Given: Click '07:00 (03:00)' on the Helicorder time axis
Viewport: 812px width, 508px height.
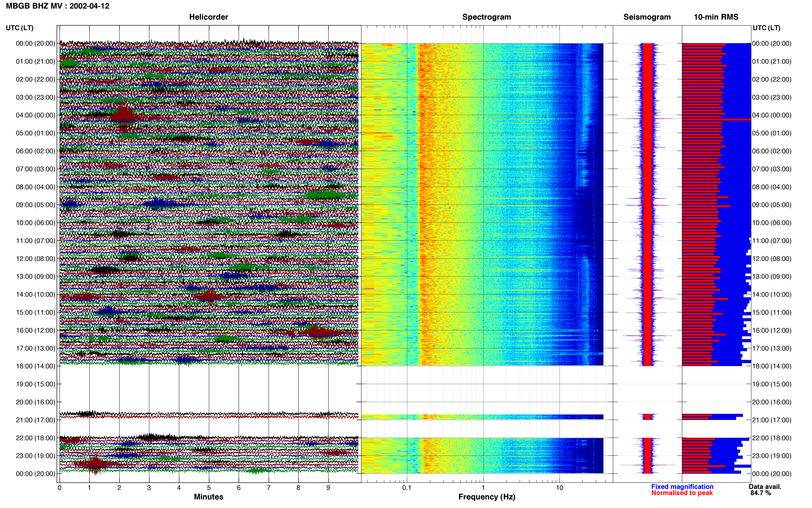Looking at the screenshot, I should [36, 169].
